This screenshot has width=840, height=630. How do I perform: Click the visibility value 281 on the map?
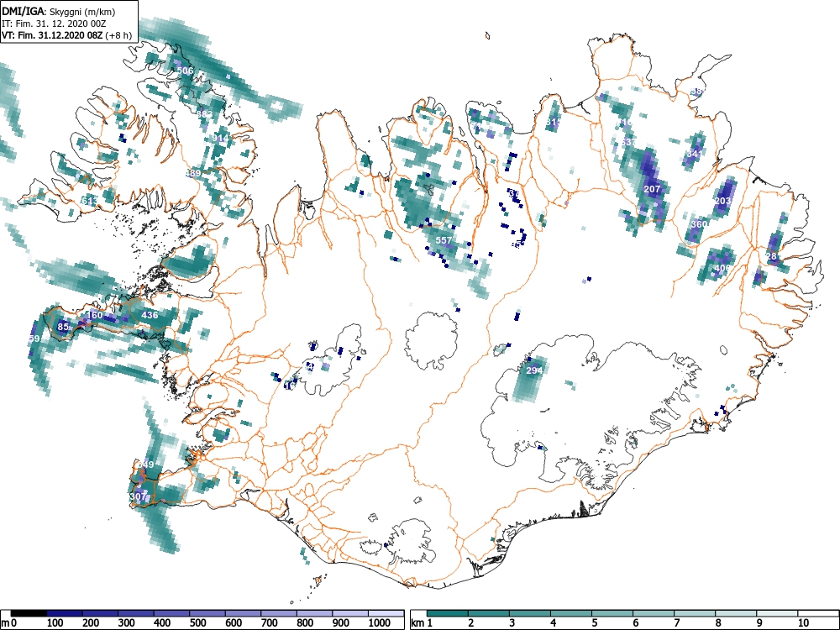pos(774,256)
